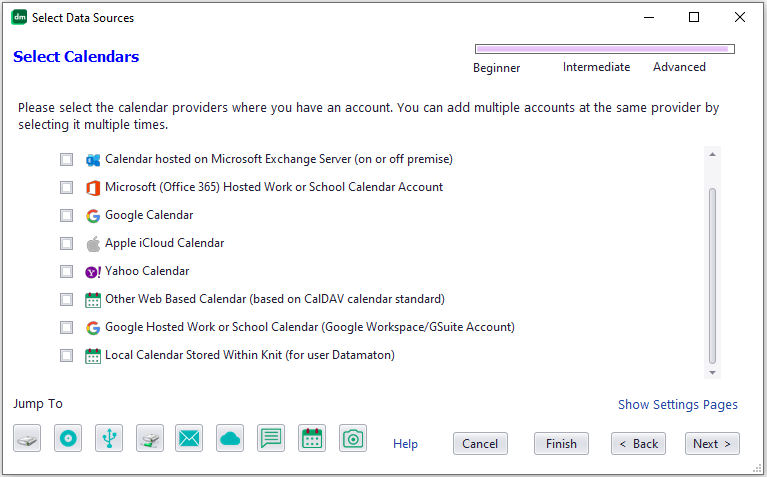Click 'Calendar hosted on Microsoft Exchange Server' text

point(228,159)
